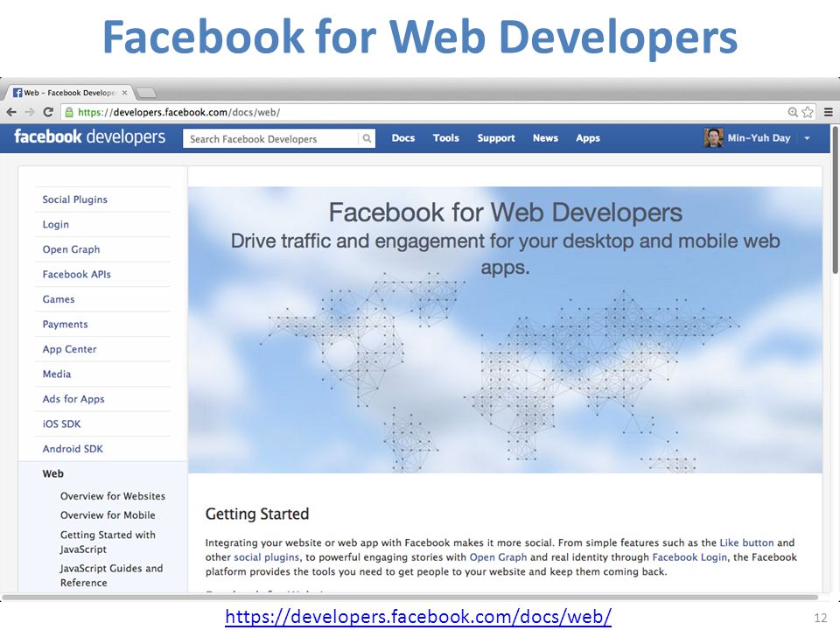Viewport: 840px width, 630px height.
Task: Open the Chrome hamburger menu
Action: pos(829,112)
